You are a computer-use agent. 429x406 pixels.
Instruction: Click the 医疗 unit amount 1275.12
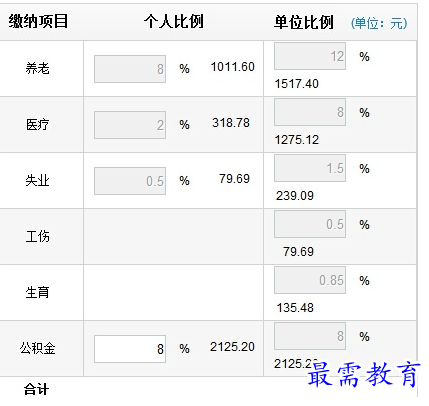[x=297, y=140]
